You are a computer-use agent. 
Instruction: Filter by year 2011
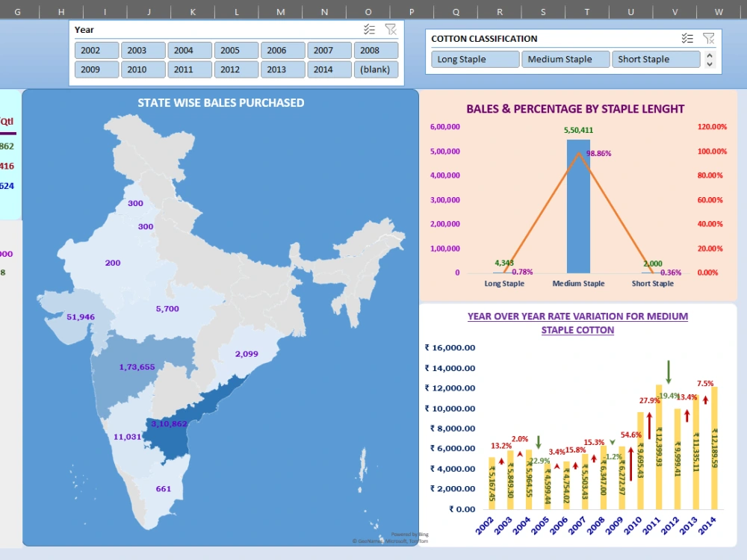point(190,69)
